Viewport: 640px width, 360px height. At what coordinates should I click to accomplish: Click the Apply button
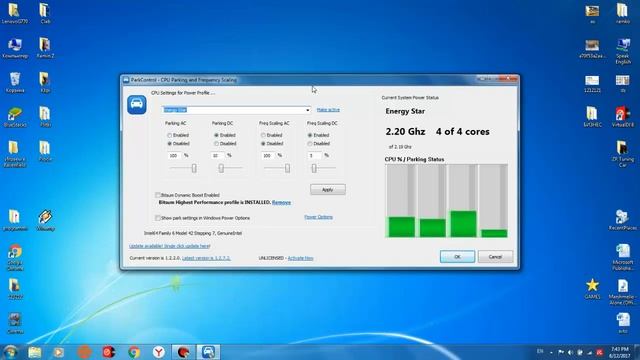pos(328,189)
